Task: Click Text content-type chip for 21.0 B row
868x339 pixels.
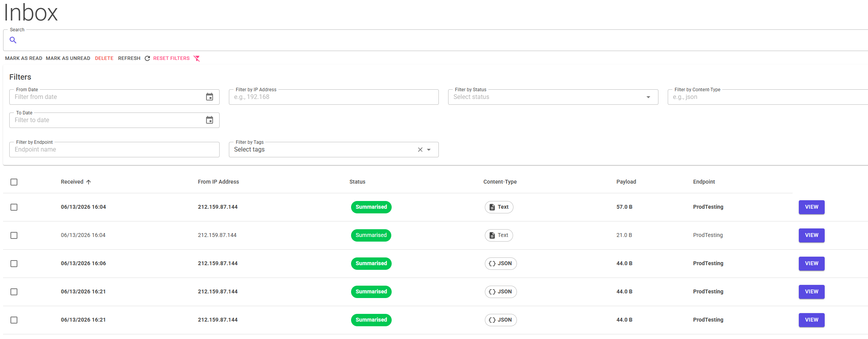Action: click(499, 235)
